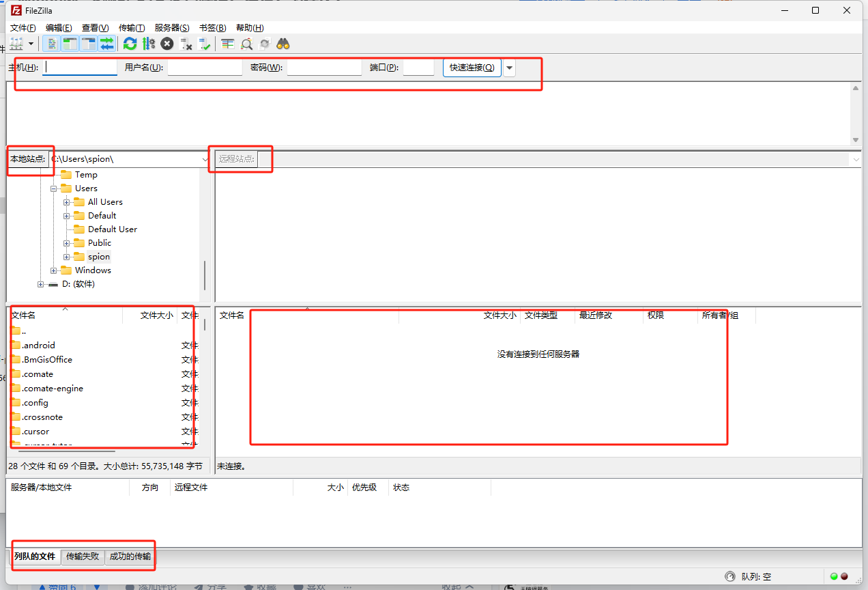Screen dimensions: 868x590
Task: Toggle processing of the transfer queue
Action: point(149,44)
